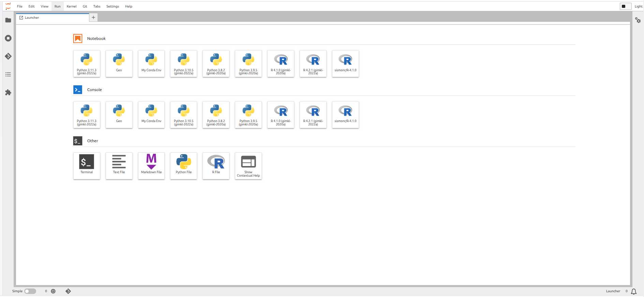Open the File Browser sidebar icon
The image size is (644, 297).
tap(8, 20)
